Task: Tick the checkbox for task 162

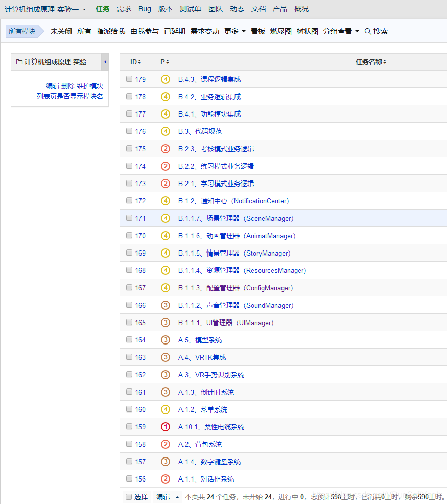Action: (x=129, y=374)
